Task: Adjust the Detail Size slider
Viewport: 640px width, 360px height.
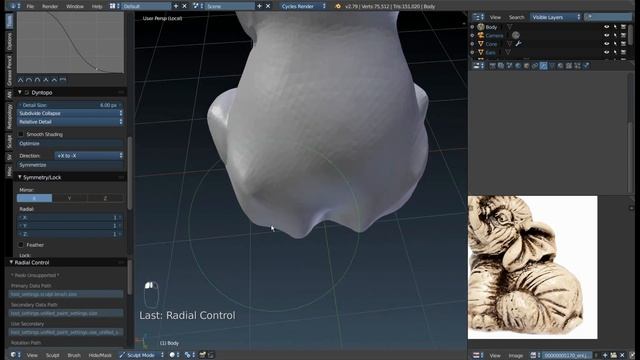Action: click(x=70, y=105)
